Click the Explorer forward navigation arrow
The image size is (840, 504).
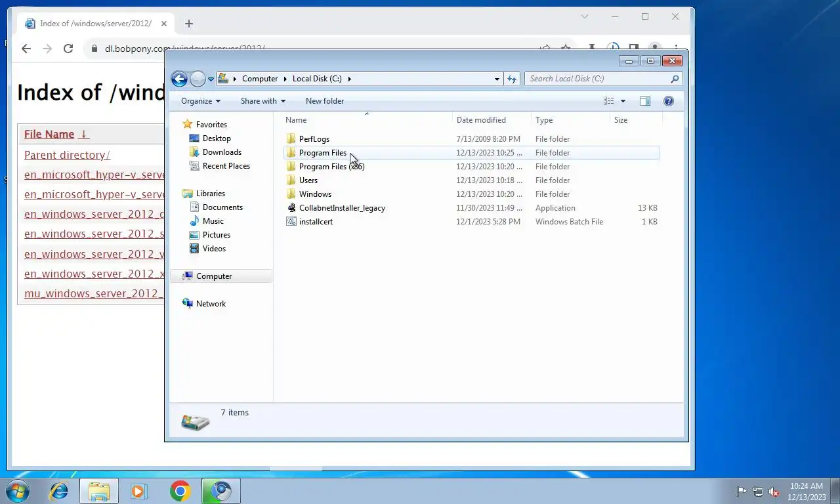198,79
